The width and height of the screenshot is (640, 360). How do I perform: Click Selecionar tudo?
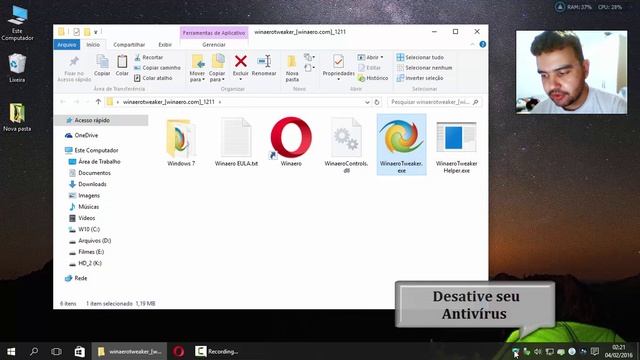420,58
